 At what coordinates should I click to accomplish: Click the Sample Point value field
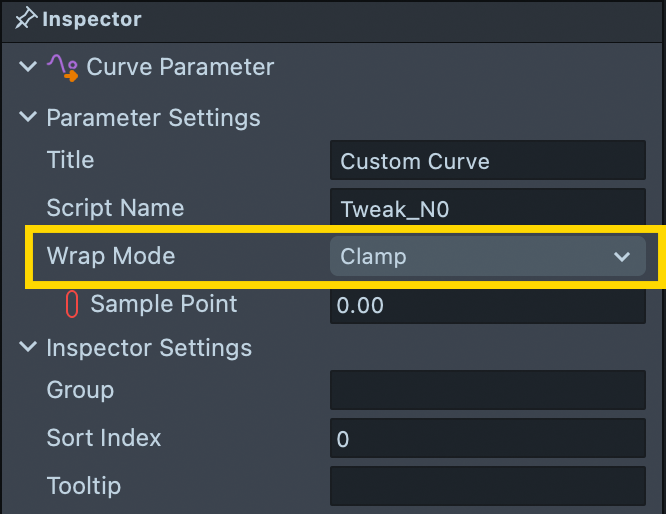point(487,305)
